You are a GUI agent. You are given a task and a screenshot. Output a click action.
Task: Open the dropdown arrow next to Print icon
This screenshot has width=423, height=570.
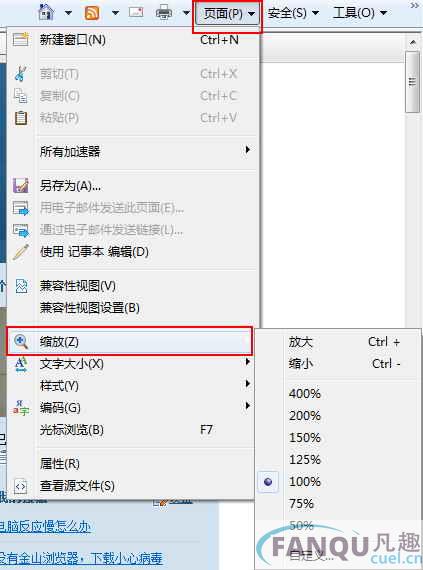coord(186,13)
